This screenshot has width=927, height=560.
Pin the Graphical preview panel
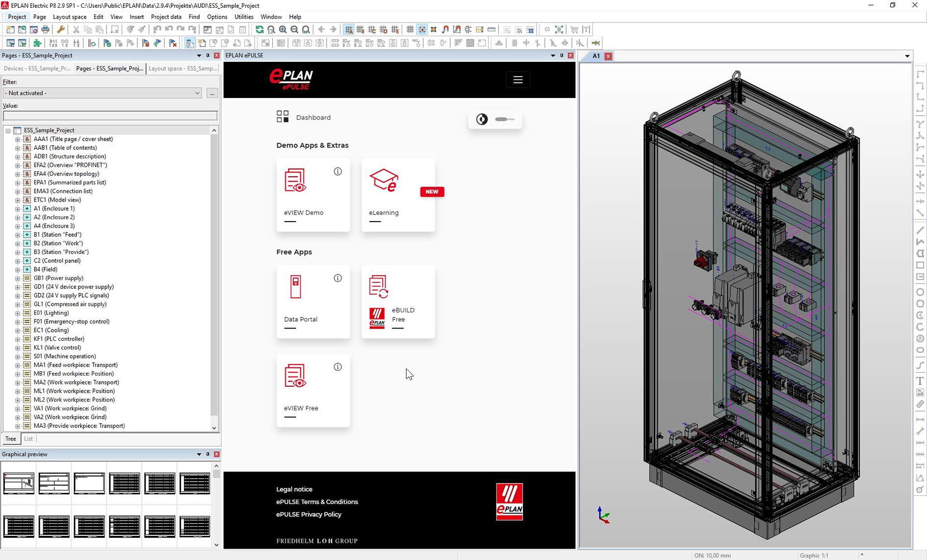(x=208, y=455)
